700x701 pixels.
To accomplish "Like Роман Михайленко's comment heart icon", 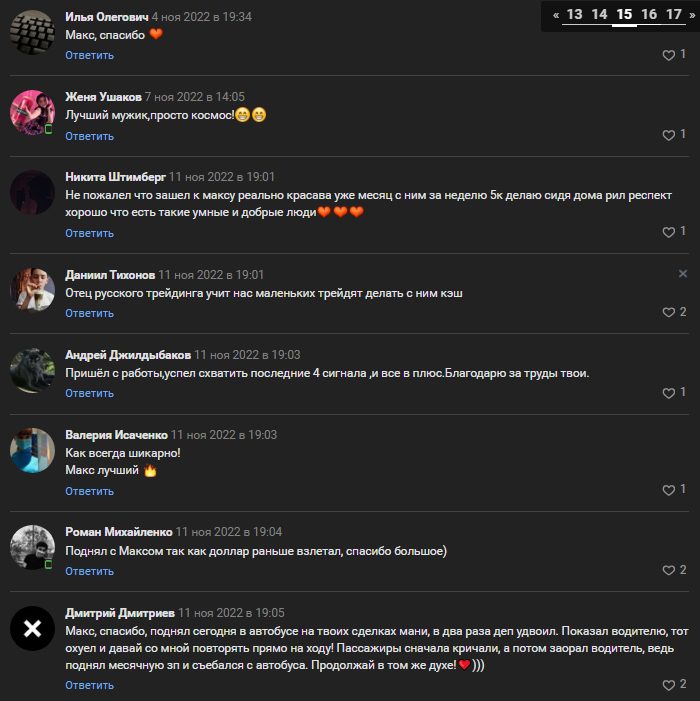I will (x=668, y=570).
